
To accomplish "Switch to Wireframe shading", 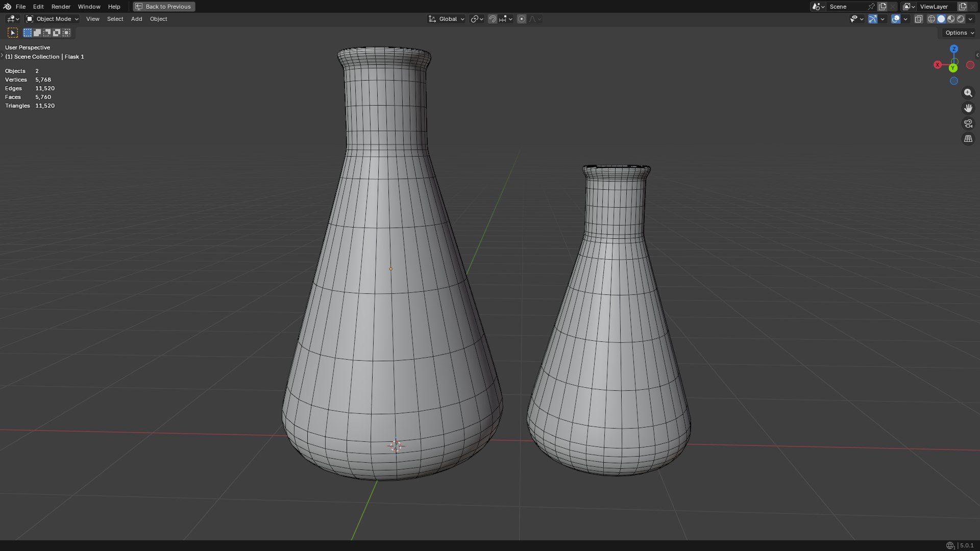I will tap(931, 19).
